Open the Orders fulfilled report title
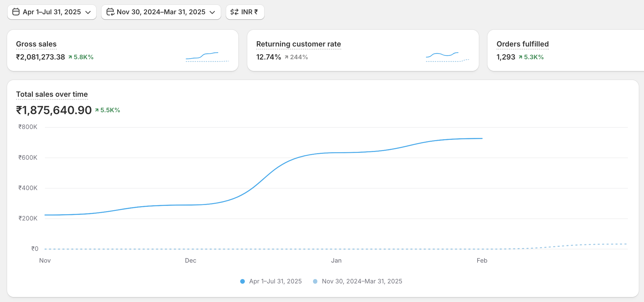The height and width of the screenshot is (302, 644). (523, 44)
